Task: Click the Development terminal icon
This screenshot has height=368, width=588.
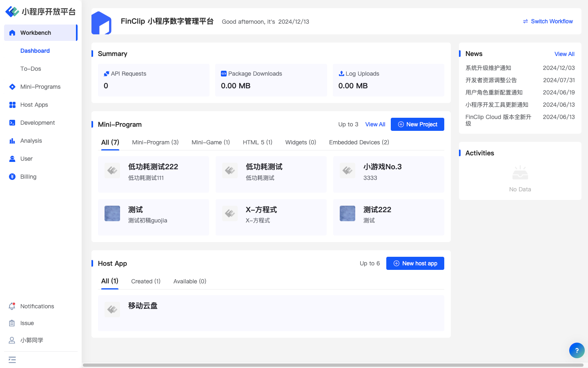Action: 12,123
